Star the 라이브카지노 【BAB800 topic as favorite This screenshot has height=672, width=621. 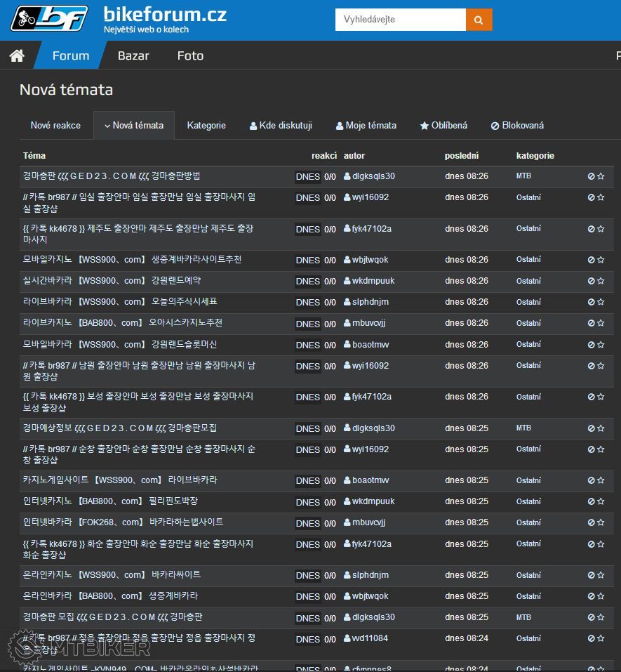pyautogui.click(x=601, y=323)
